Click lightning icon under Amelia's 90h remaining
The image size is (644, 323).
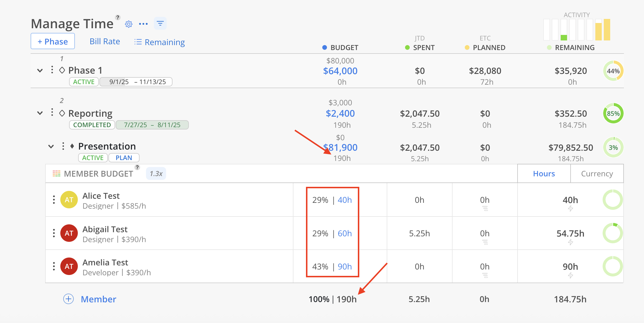[x=570, y=275]
